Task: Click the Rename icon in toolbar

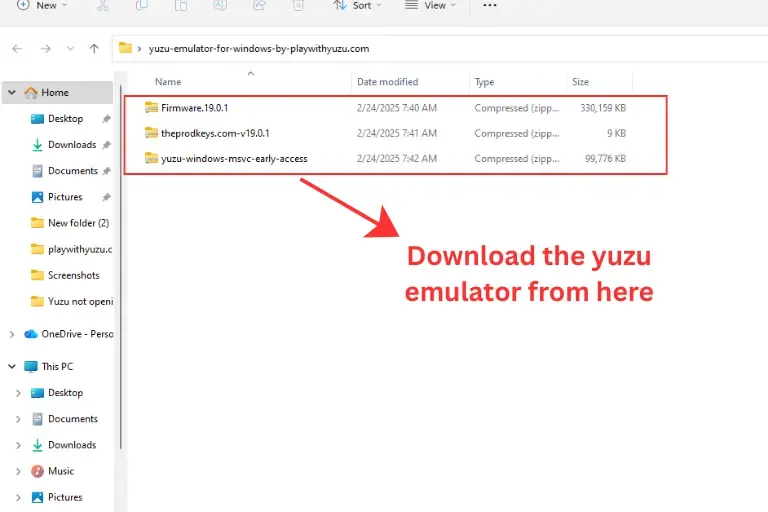Action: 220,5
